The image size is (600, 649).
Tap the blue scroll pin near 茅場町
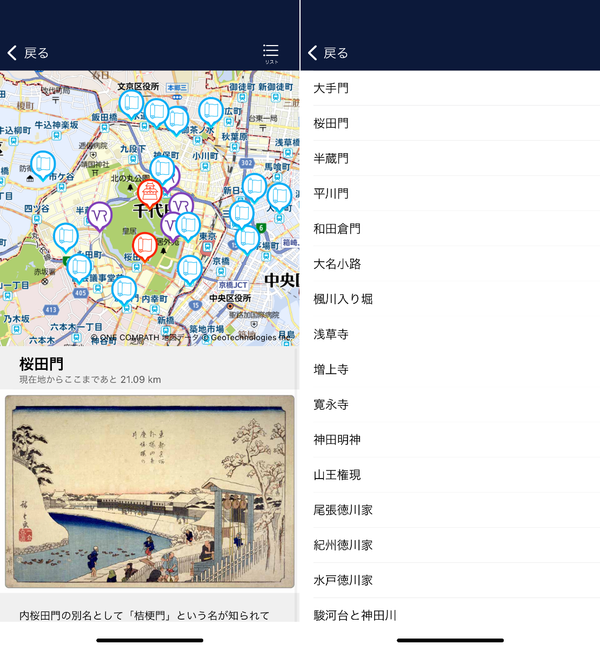click(247, 240)
